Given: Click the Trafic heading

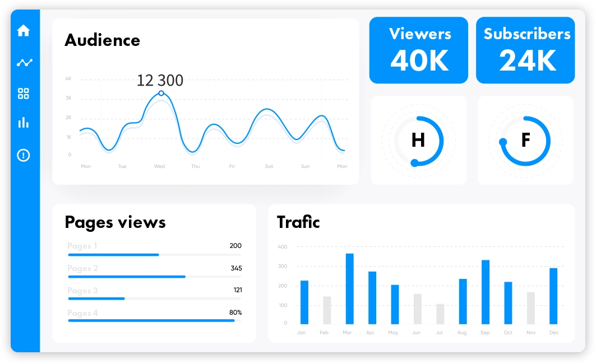Looking at the screenshot, I should pyautogui.click(x=298, y=222).
